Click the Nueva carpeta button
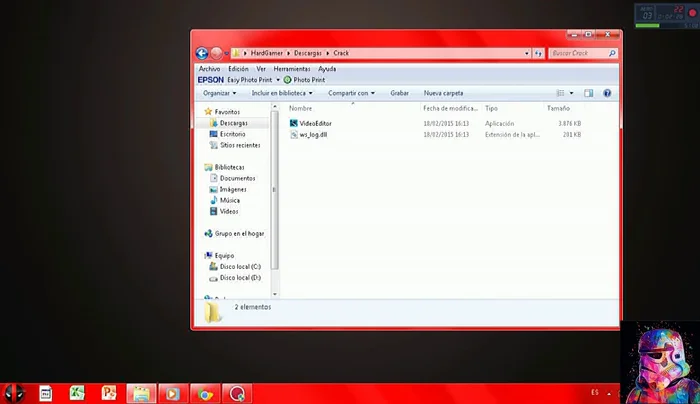The height and width of the screenshot is (404, 700). 443,93
